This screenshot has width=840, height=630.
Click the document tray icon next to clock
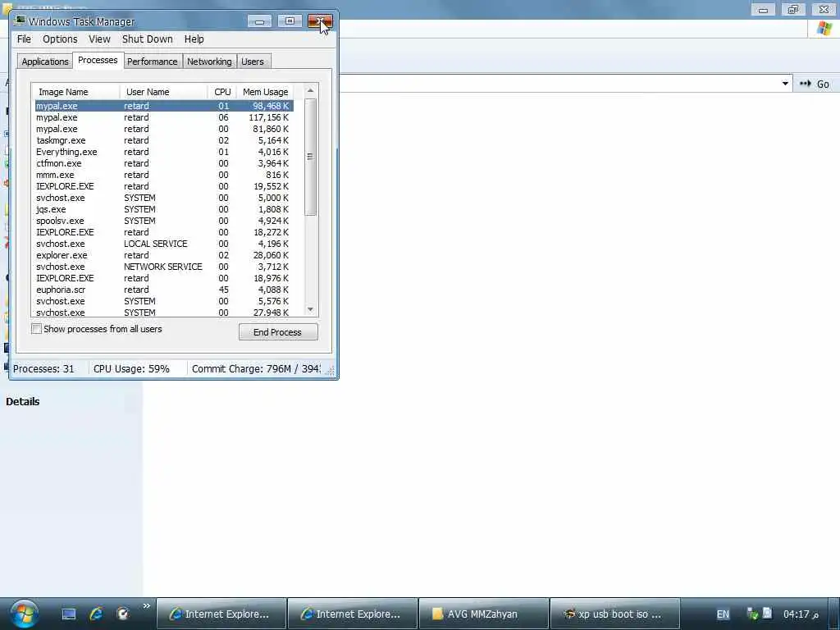click(x=767, y=613)
